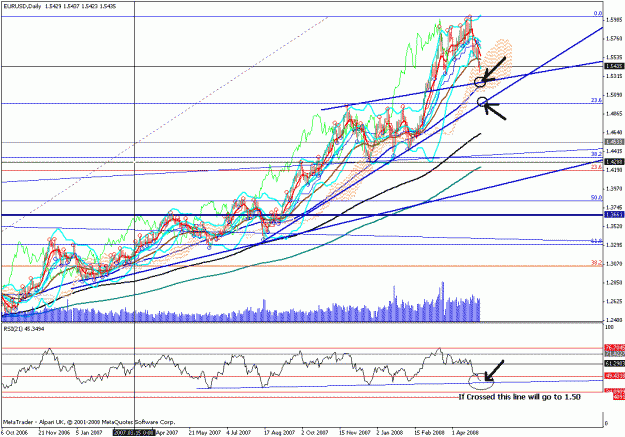Click the '1 Apr 2008' date label

pyautogui.click(x=464, y=433)
